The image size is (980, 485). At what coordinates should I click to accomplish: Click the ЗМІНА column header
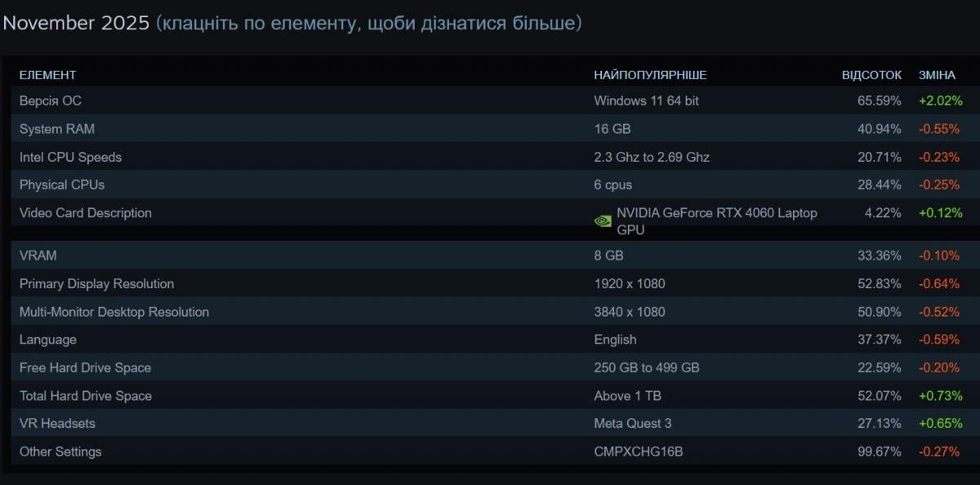tap(937, 75)
